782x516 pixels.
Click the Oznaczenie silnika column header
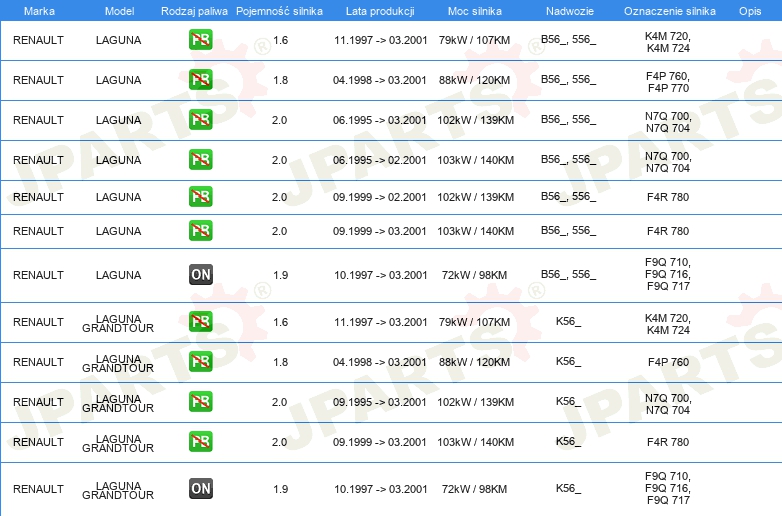[670, 11]
